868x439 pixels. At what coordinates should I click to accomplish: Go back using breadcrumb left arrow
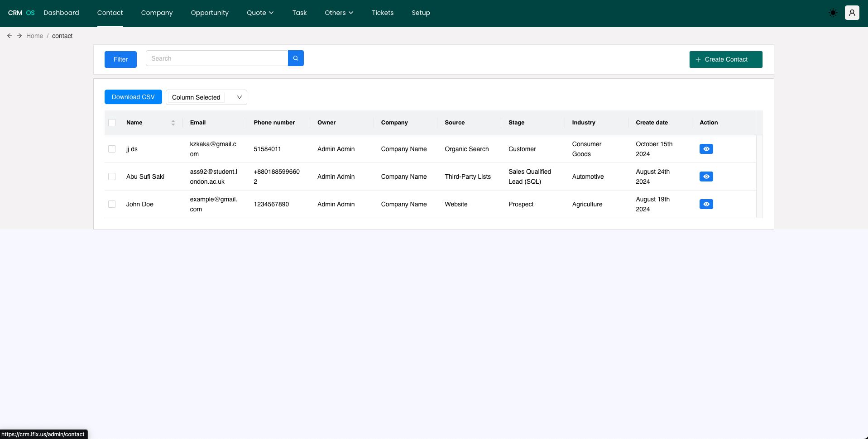point(10,36)
